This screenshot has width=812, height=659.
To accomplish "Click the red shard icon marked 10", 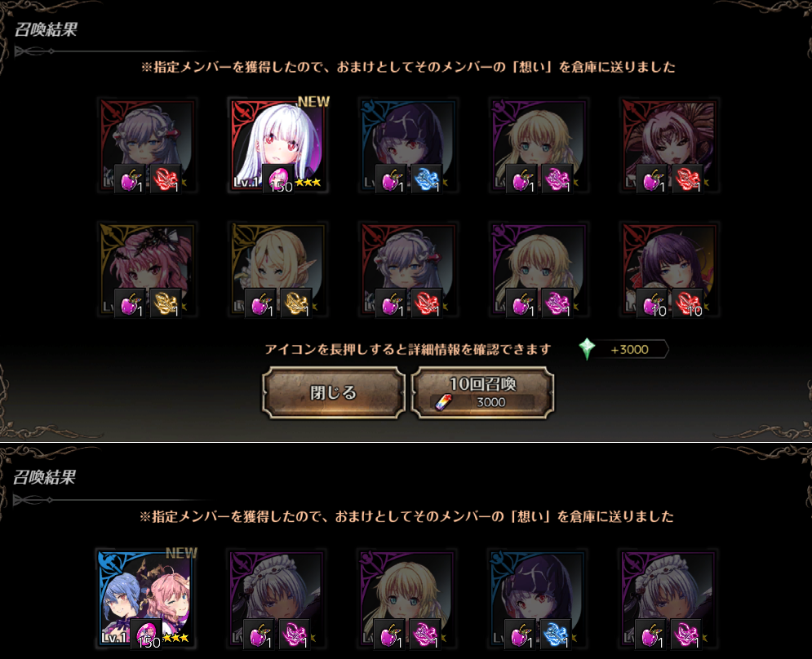I will (688, 303).
